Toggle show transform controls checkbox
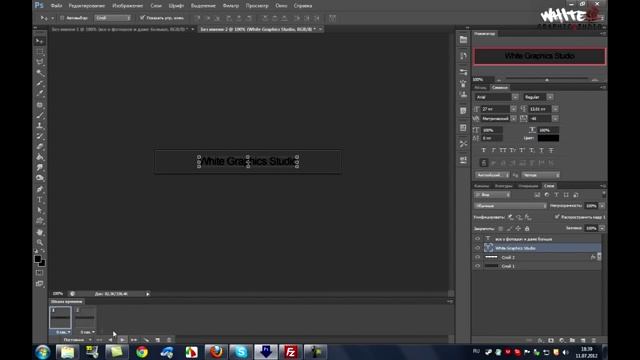Screen dimensions: 640x360 pyautogui.click(x=142, y=18)
